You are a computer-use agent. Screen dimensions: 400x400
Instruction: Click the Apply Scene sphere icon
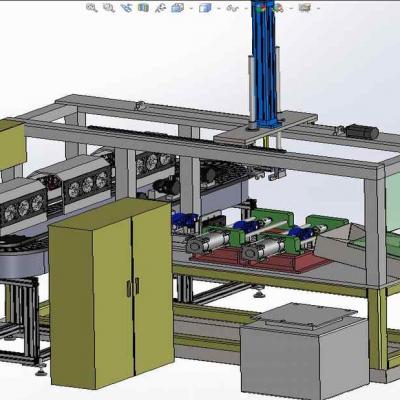coord(278,8)
